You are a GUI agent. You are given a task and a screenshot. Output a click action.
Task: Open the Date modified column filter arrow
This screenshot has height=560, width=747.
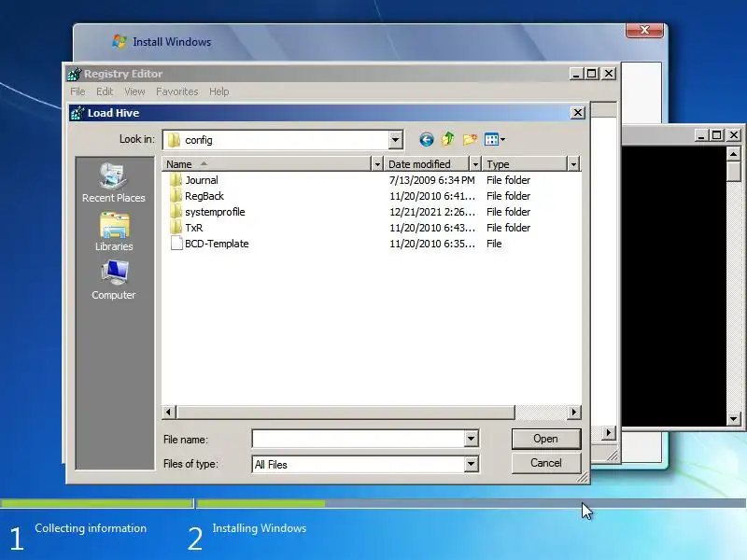(475, 164)
